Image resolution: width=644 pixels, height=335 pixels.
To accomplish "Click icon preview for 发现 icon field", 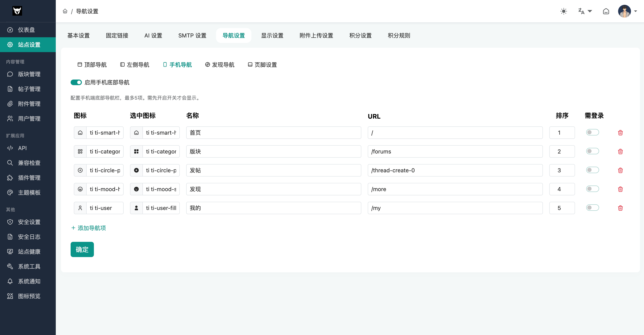I will [80, 189].
